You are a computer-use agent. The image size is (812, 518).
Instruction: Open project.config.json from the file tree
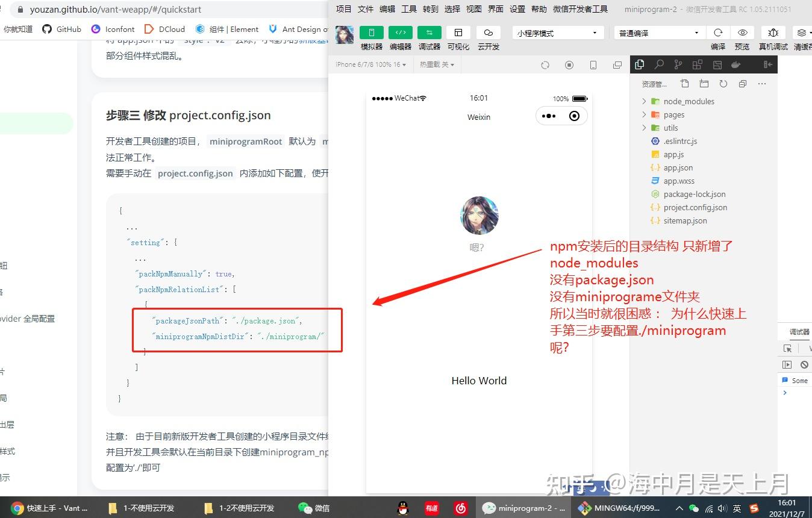[694, 207]
